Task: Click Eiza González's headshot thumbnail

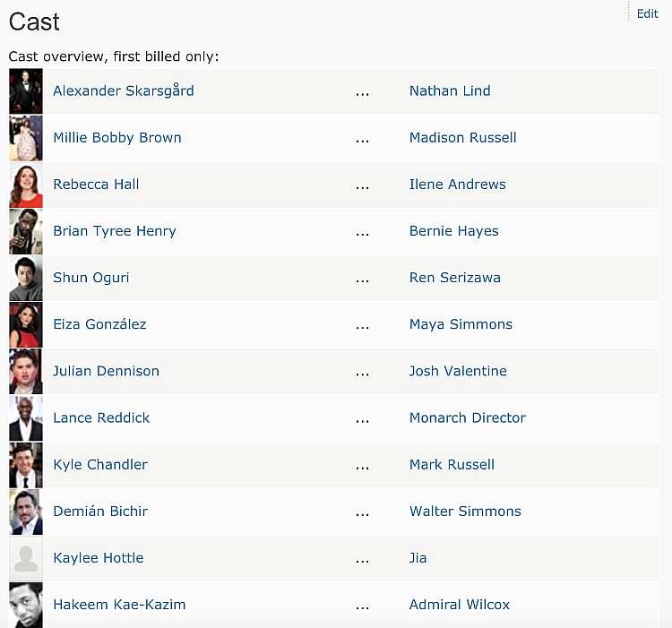Action: 26,324
